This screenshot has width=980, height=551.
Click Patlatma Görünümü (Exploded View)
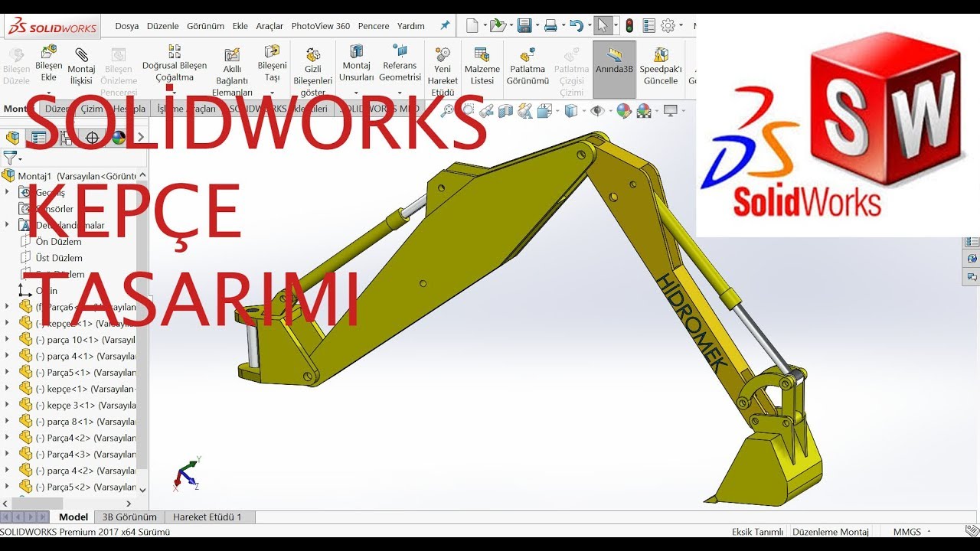[x=528, y=66]
